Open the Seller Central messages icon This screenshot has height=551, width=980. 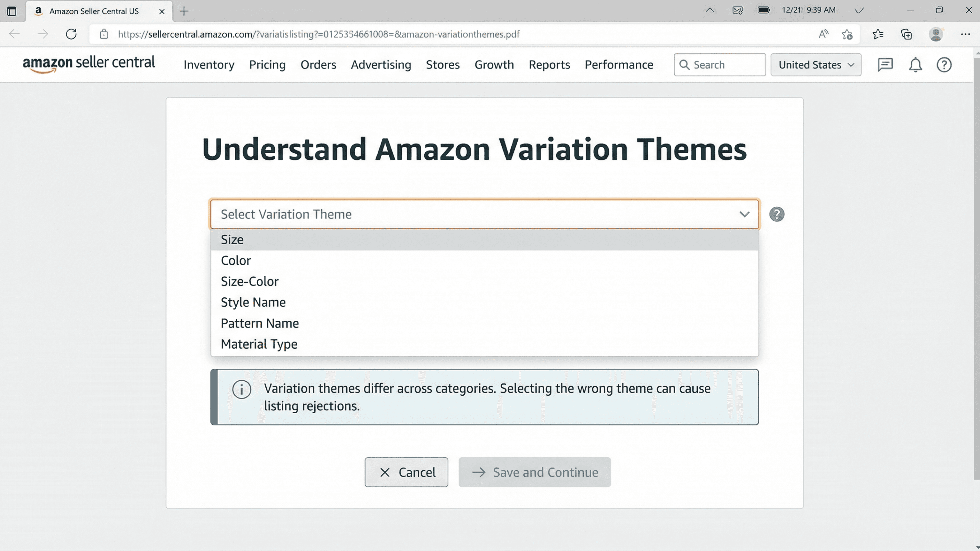point(885,65)
